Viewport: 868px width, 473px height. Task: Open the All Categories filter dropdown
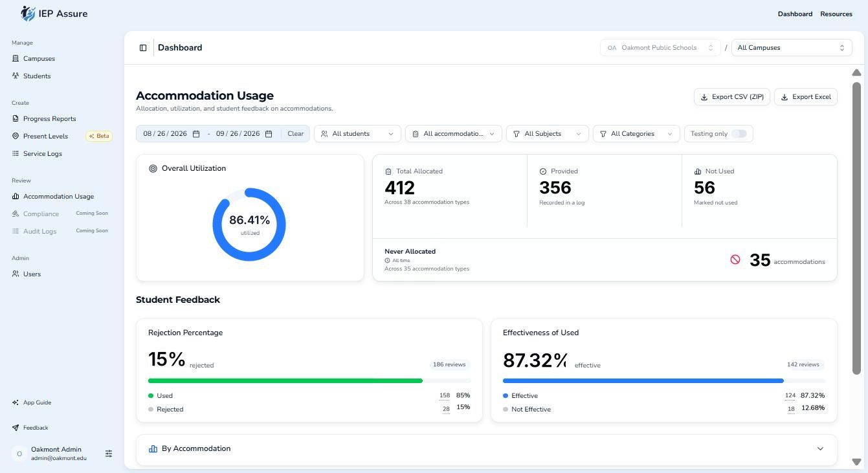[x=636, y=134]
